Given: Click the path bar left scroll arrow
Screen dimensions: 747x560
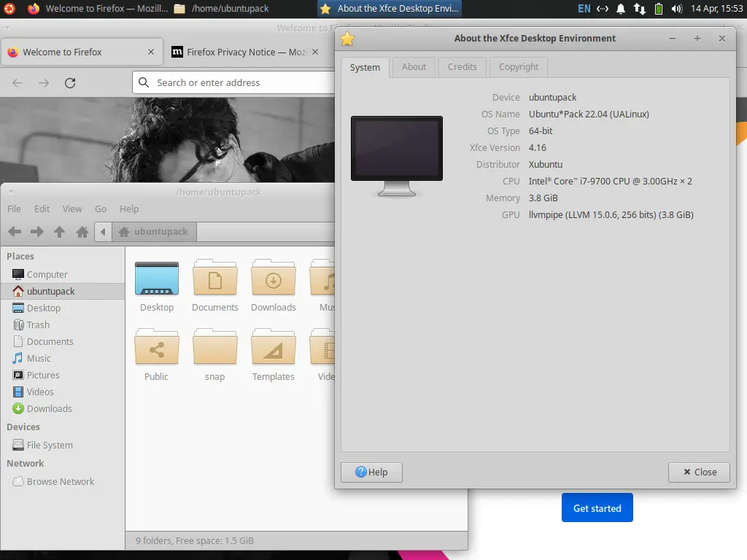Looking at the screenshot, I should click(103, 232).
